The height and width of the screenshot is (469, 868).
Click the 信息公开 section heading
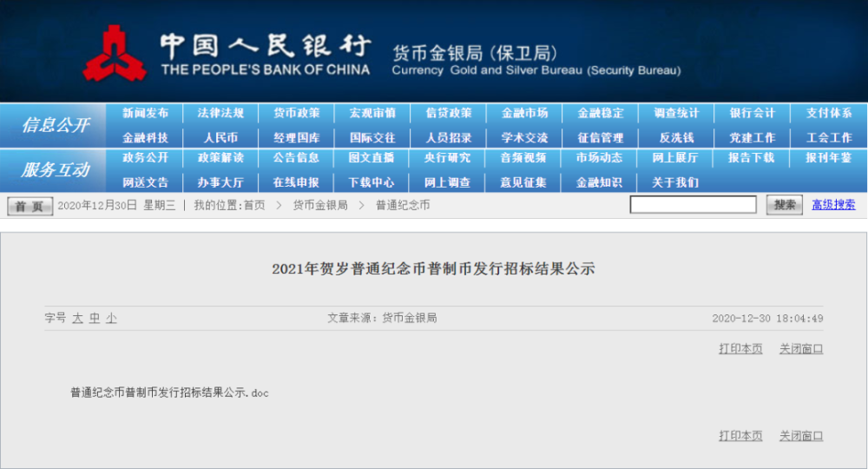(x=56, y=125)
